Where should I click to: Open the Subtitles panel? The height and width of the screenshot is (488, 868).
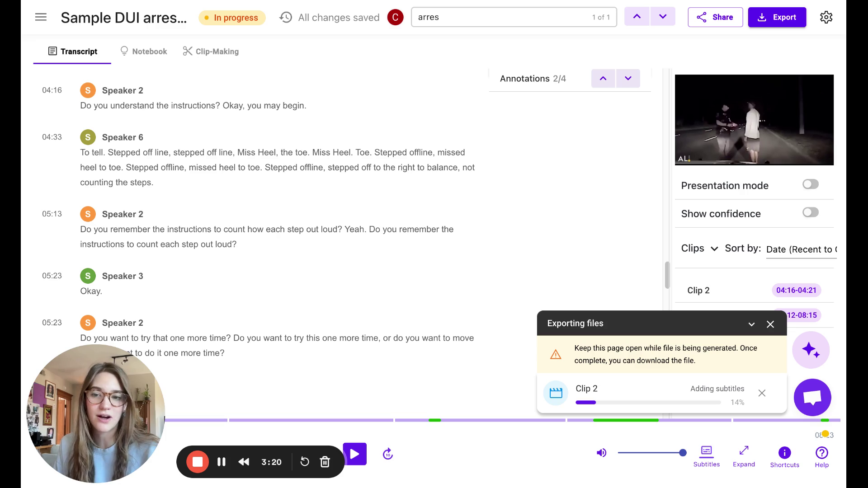pyautogui.click(x=706, y=456)
